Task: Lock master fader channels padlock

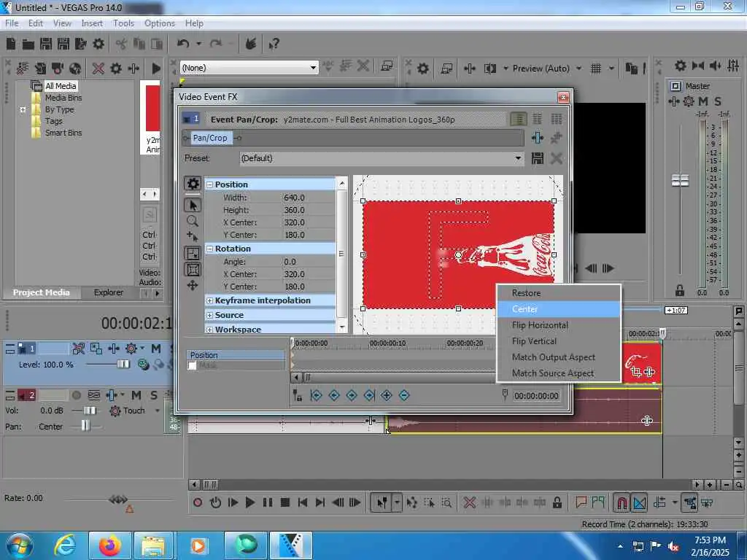Action: 680,290
